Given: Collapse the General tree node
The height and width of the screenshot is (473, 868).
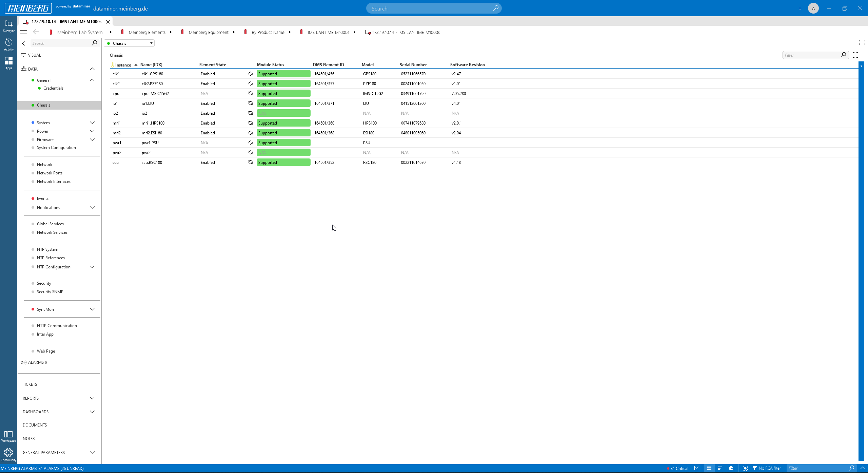Looking at the screenshot, I should (92, 80).
